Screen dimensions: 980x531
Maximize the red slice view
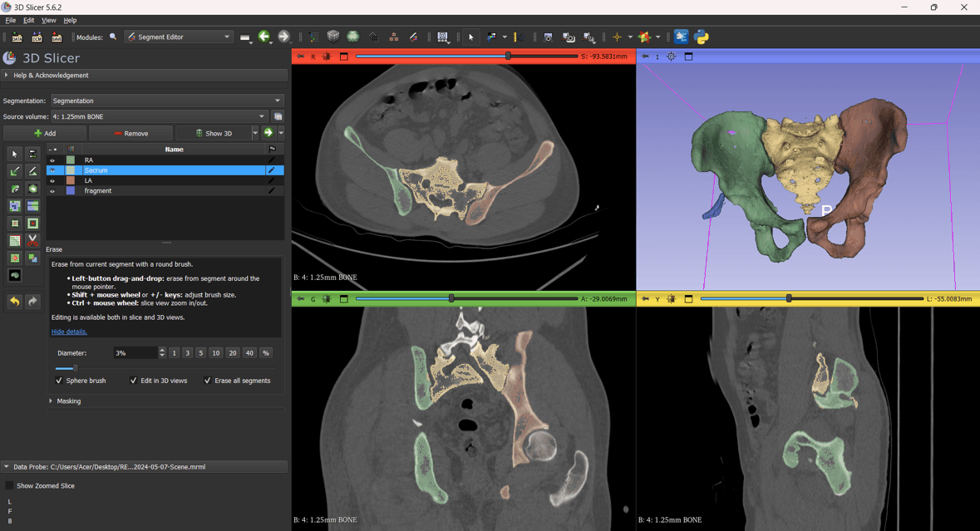344,57
